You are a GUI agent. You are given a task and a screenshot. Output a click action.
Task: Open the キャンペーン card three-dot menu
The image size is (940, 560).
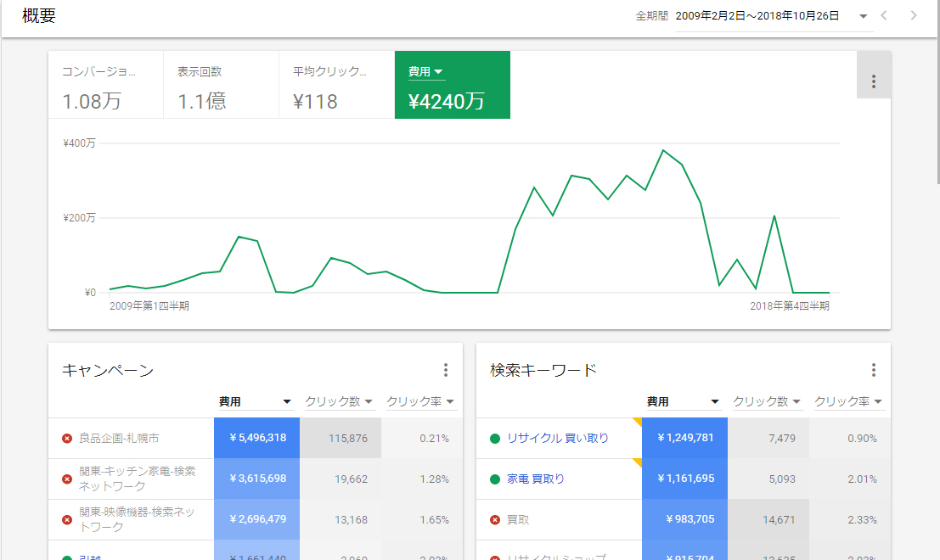tap(446, 370)
